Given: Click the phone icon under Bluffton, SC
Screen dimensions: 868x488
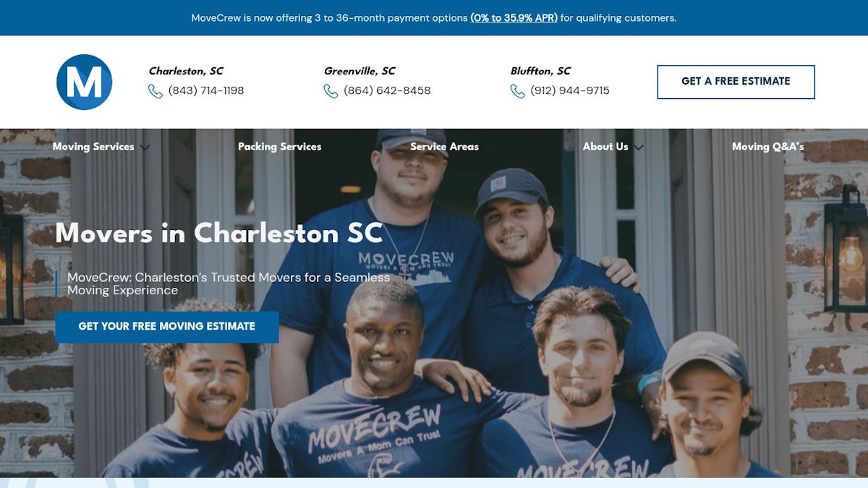Looking at the screenshot, I should click(517, 91).
